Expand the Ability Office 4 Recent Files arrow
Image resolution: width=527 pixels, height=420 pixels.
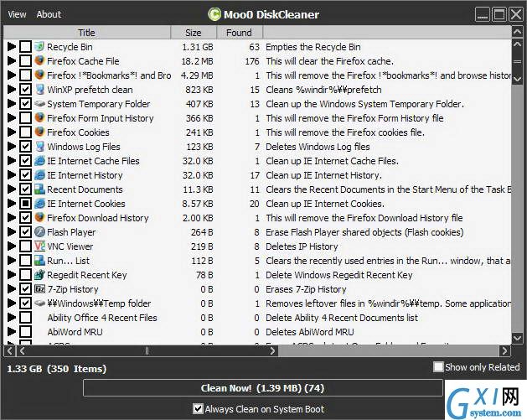point(12,317)
